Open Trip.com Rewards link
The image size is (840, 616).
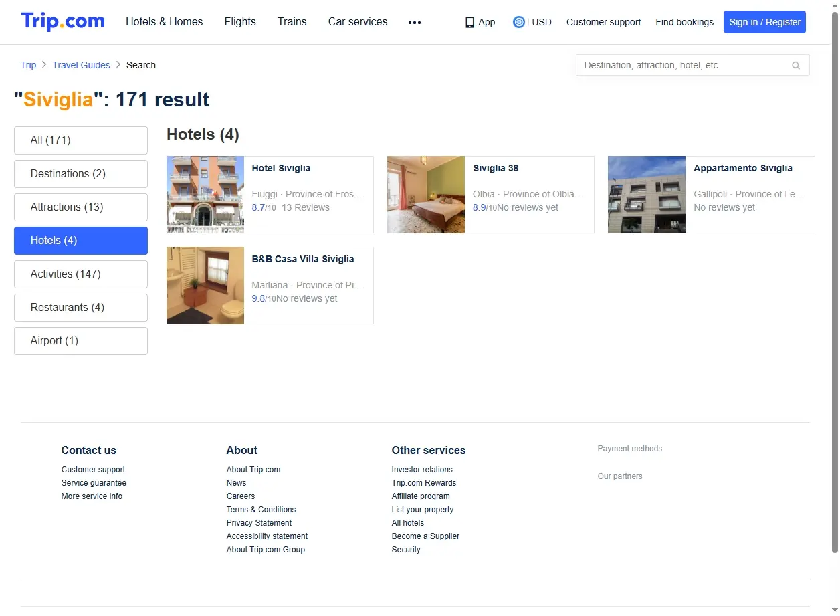[424, 483]
